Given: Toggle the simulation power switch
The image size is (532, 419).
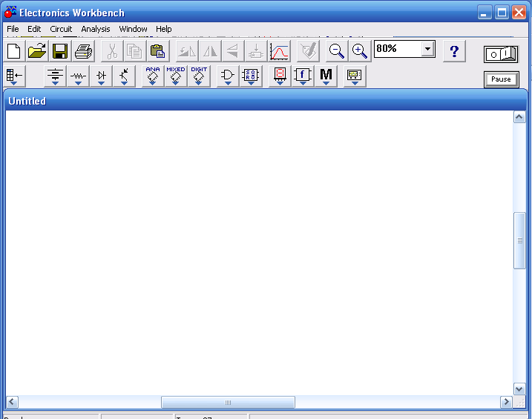Looking at the screenshot, I should click(501, 54).
